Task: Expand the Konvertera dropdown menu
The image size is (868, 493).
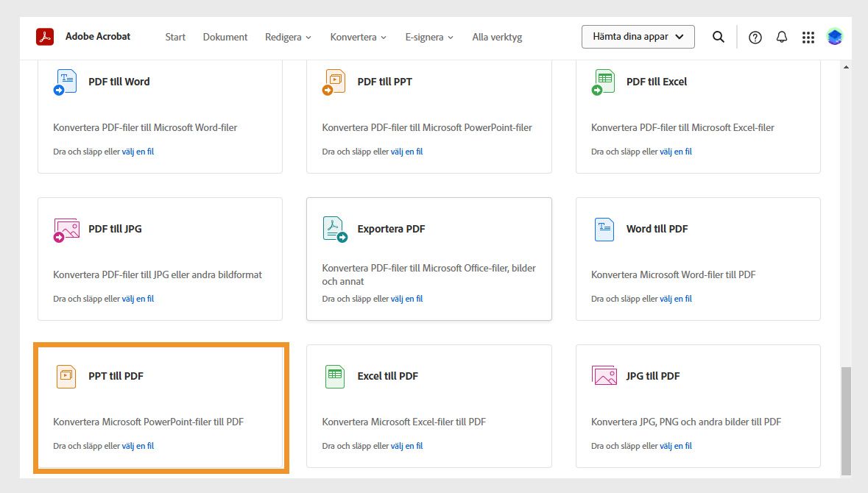Action: click(358, 37)
